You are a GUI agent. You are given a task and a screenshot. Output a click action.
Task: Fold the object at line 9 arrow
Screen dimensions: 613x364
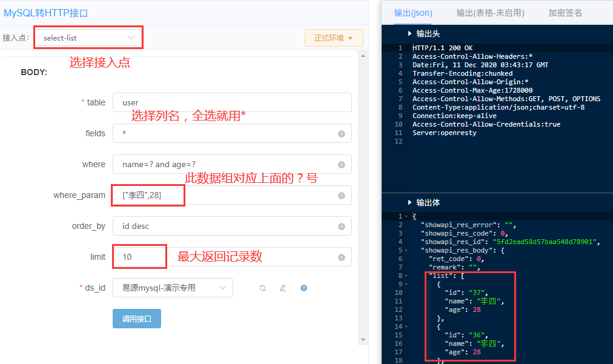(406, 284)
